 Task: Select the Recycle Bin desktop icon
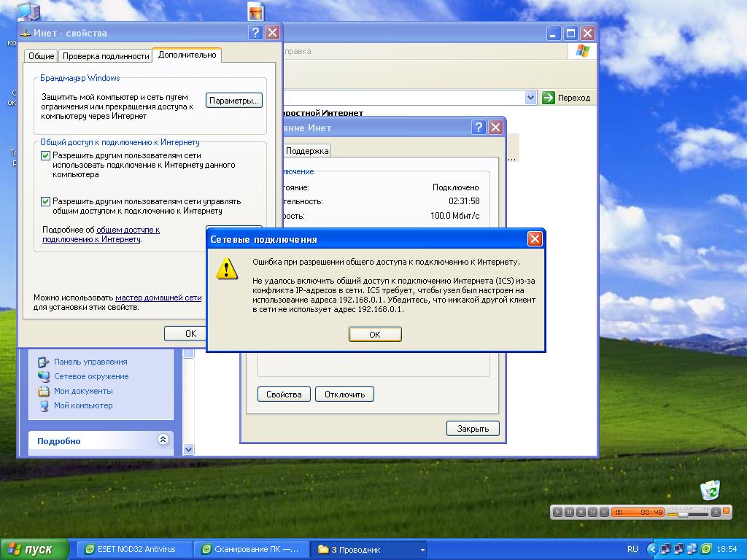(711, 491)
